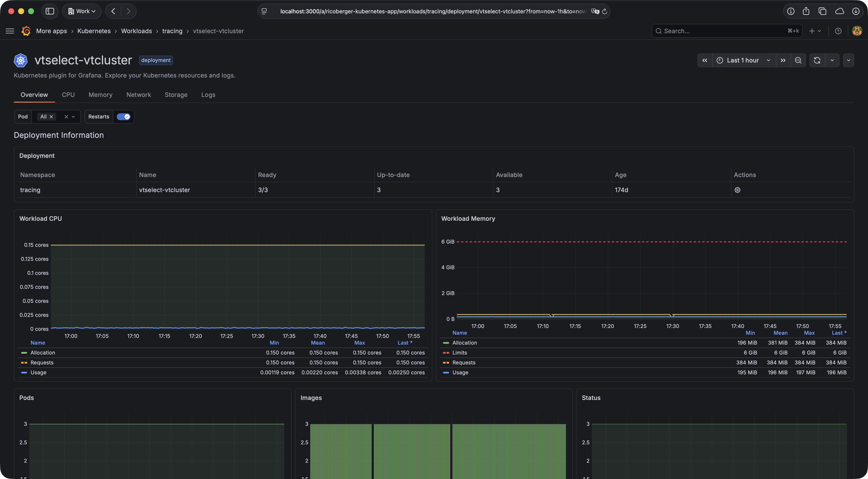
Task: Refresh the dashboard with the refresh icon
Action: [x=817, y=60]
